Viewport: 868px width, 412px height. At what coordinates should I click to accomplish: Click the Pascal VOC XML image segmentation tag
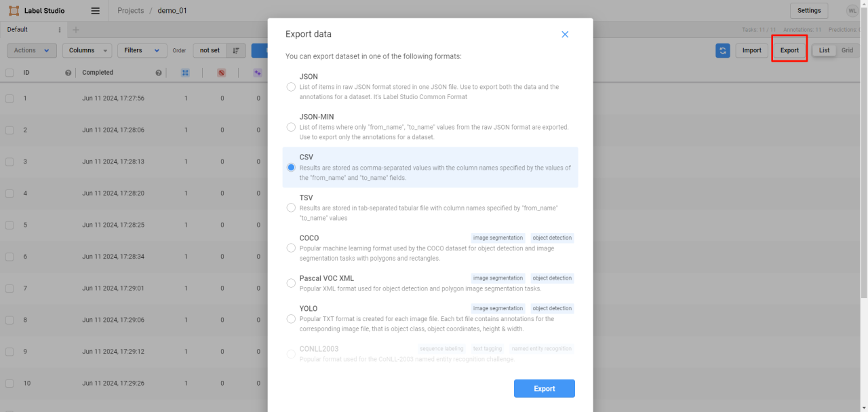(498, 278)
